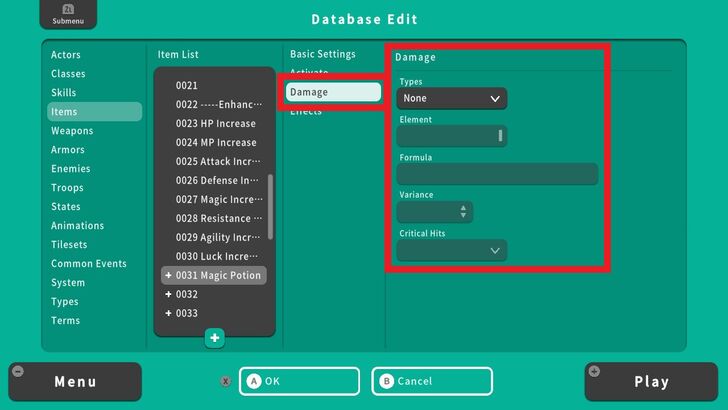Click the Play button
This screenshot has width=728, height=410.
pyautogui.click(x=651, y=381)
